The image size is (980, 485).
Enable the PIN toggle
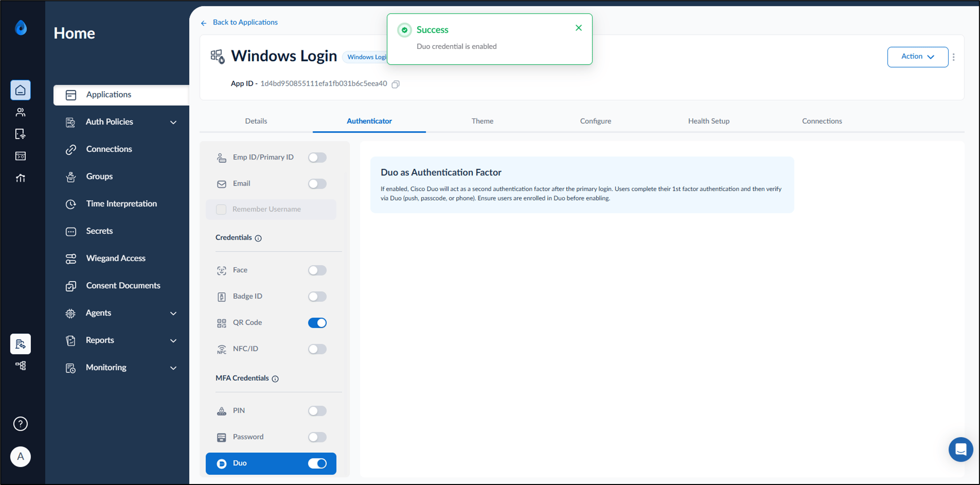317,411
